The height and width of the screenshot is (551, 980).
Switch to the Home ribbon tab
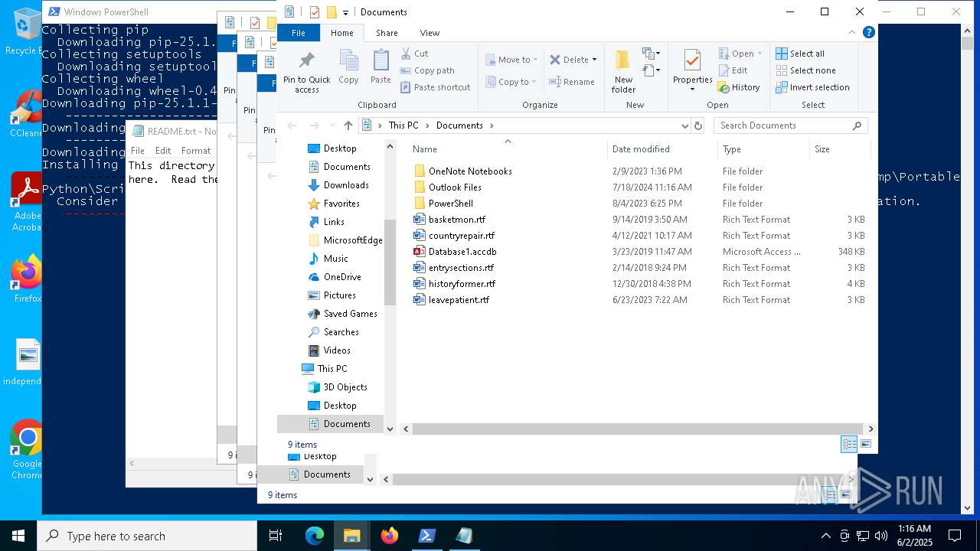pos(341,33)
